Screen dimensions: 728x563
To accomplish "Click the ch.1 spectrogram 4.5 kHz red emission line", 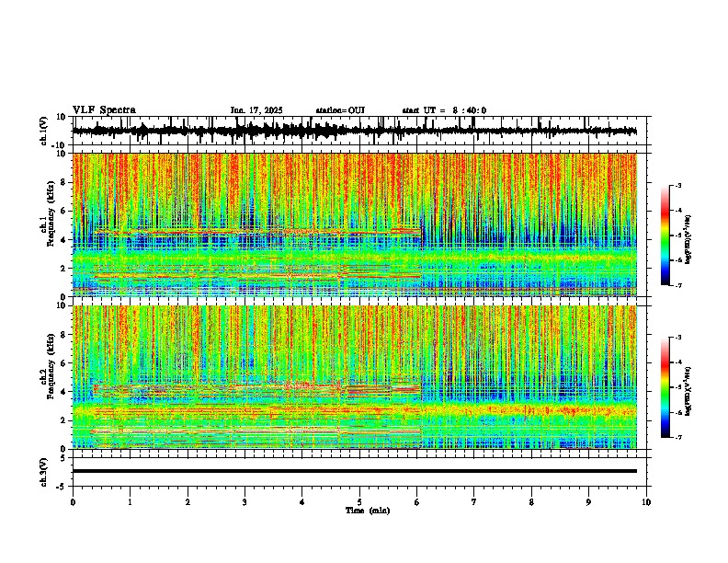I will 257,231.
